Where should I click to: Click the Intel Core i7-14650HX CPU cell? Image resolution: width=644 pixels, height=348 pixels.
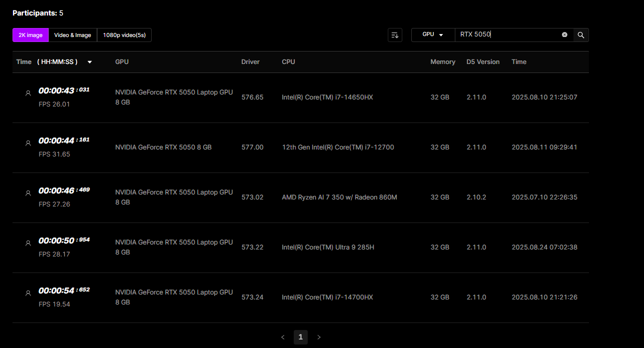(x=327, y=97)
